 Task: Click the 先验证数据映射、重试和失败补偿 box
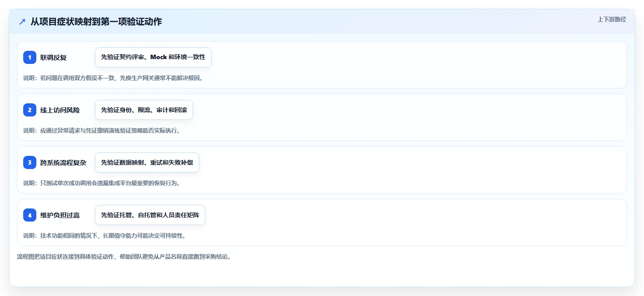tap(147, 162)
